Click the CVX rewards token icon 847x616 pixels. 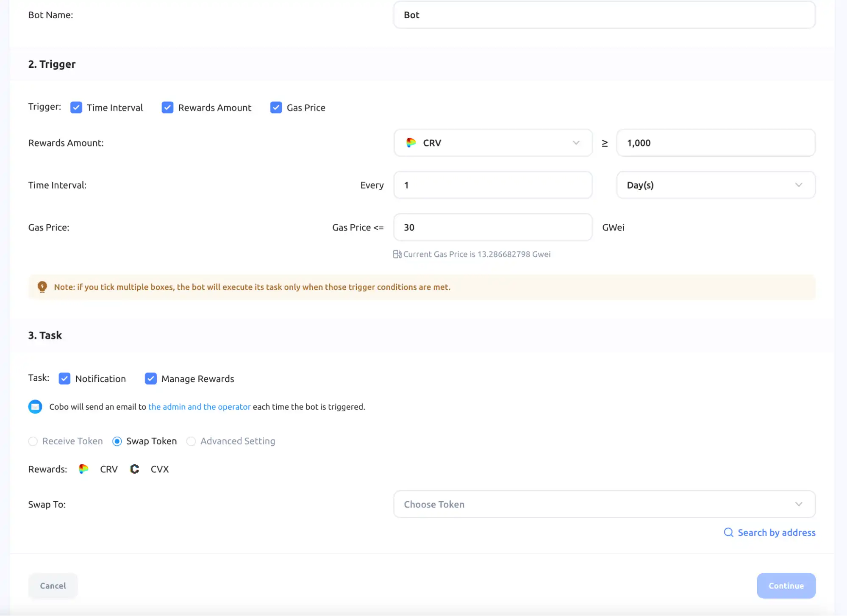tap(134, 469)
